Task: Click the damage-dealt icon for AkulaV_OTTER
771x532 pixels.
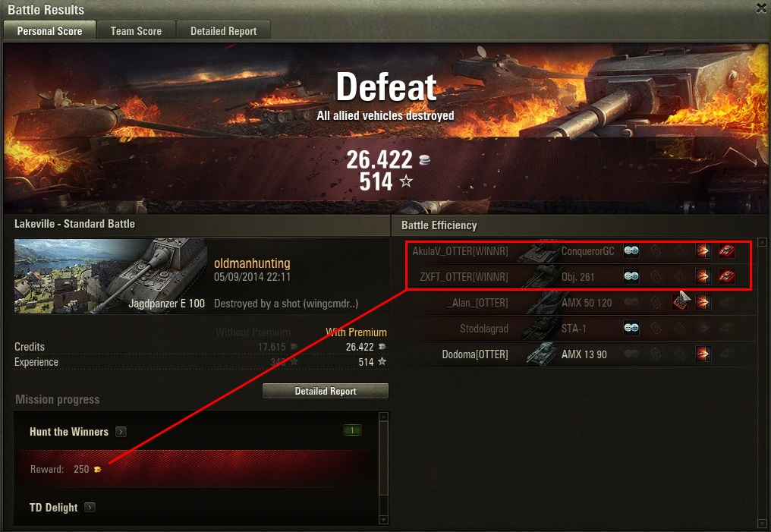Action: click(x=703, y=250)
